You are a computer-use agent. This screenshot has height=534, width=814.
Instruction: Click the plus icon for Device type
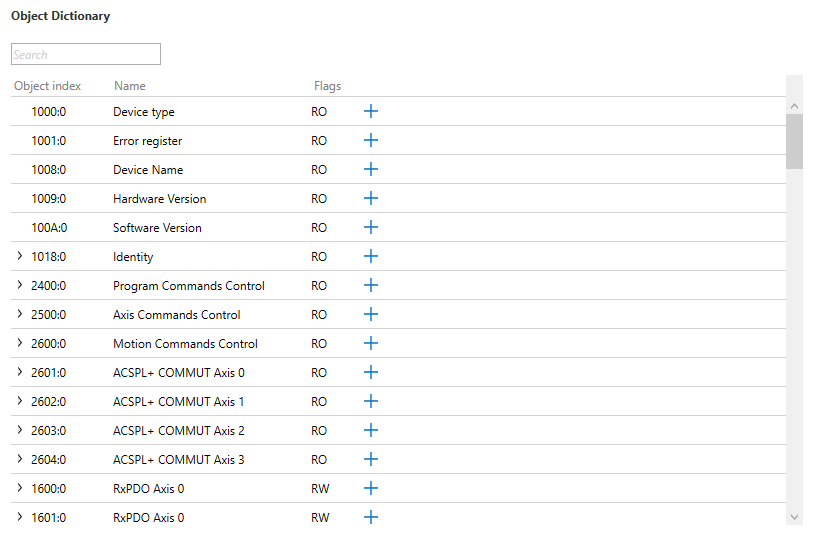click(370, 111)
